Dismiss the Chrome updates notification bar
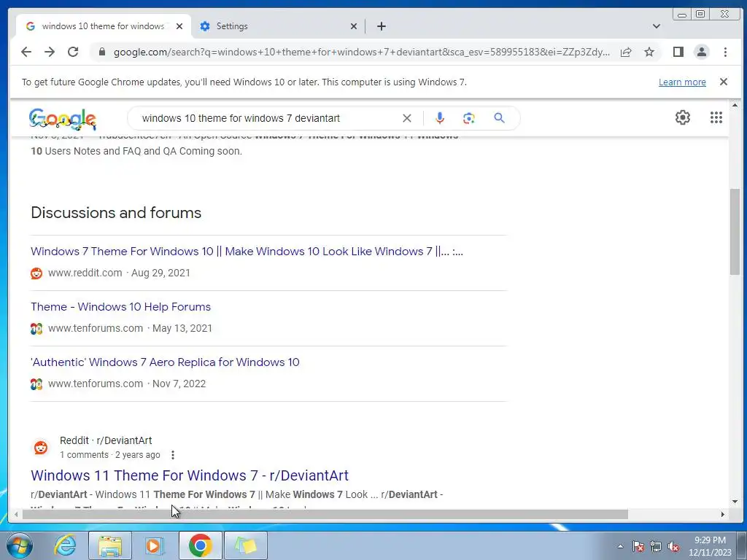The height and width of the screenshot is (560, 747). (x=723, y=82)
